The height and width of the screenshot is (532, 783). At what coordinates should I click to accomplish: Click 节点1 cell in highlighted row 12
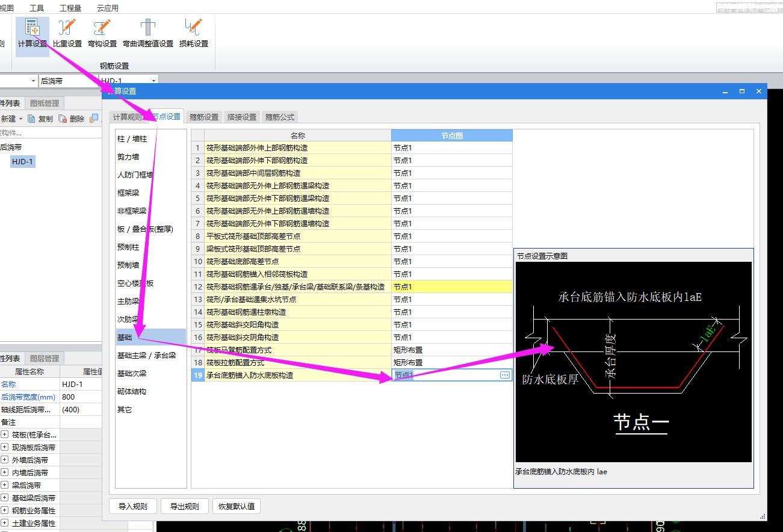pos(452,287)
